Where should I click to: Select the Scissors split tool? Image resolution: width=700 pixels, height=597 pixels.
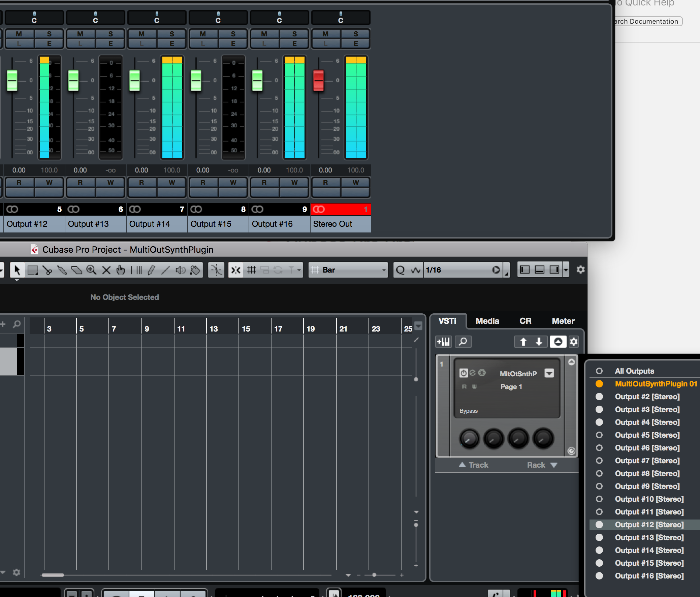click(47, 270)
